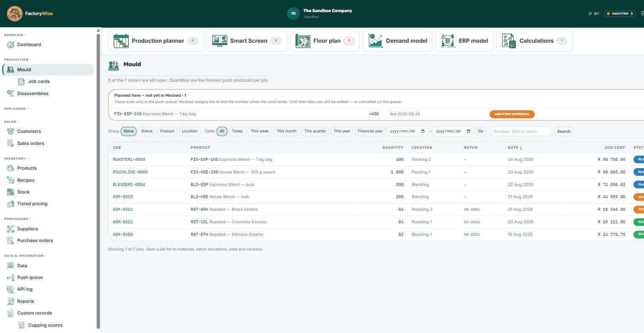Open the Production planner tab
Screen dimensions: 644x333
(156, 41)
